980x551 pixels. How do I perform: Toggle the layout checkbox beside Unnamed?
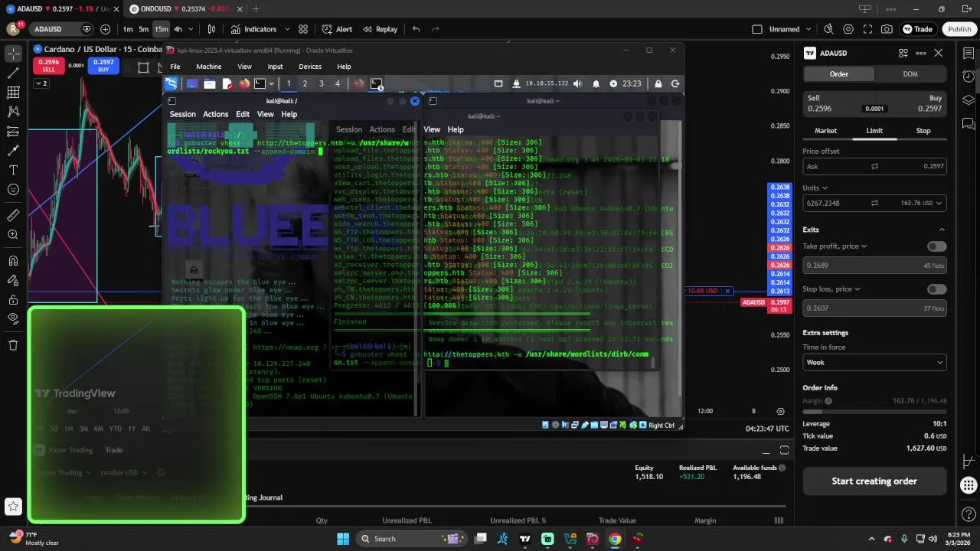[757, 29]
